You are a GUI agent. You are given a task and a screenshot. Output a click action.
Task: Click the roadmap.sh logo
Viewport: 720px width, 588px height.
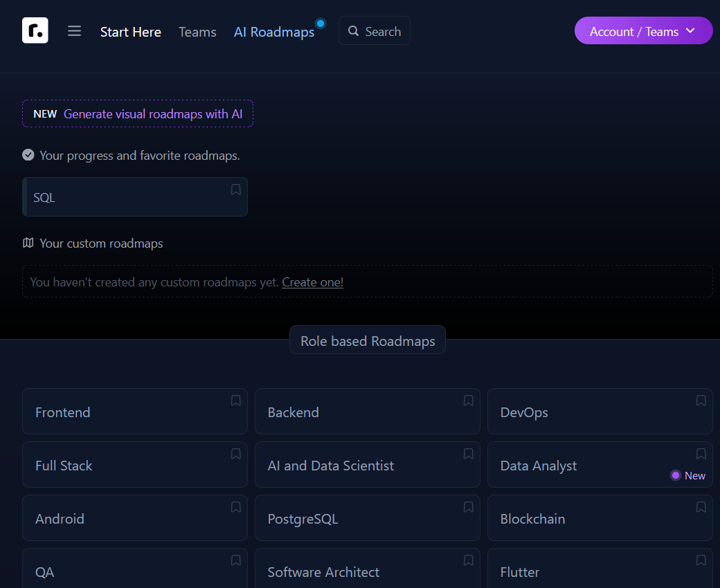point(35,30)
